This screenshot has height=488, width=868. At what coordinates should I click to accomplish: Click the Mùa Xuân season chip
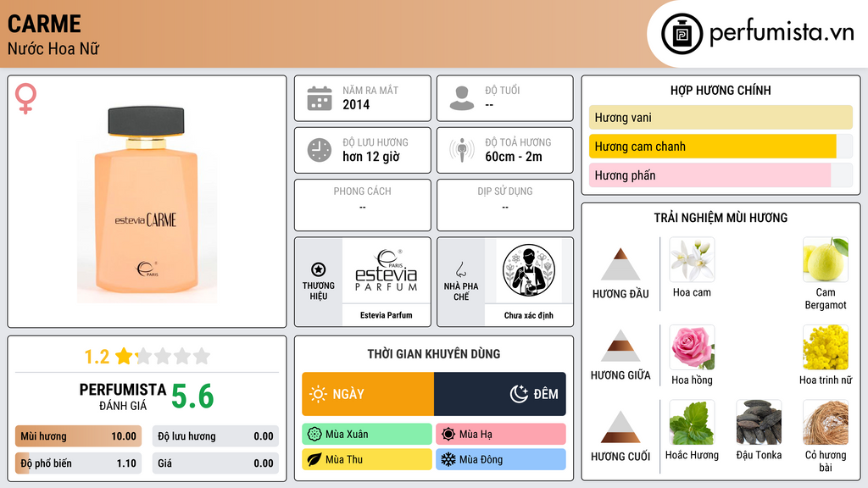(367, 435)
